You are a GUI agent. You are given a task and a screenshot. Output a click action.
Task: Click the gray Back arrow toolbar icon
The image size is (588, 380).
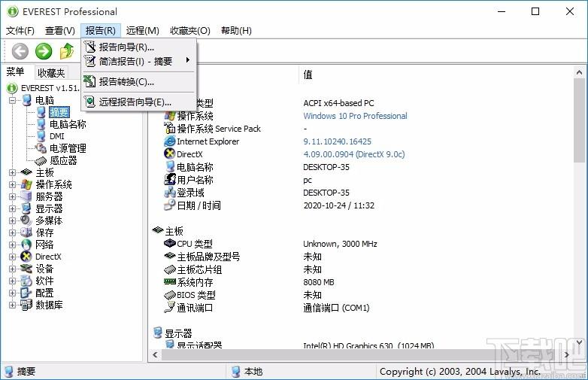click(20, 51)
